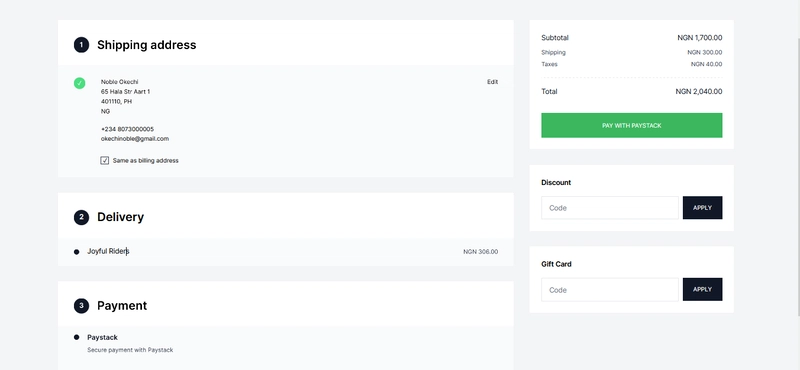Click the Taxes label in summary
This screenshot has height=370, width=800.
coord(549,64)
